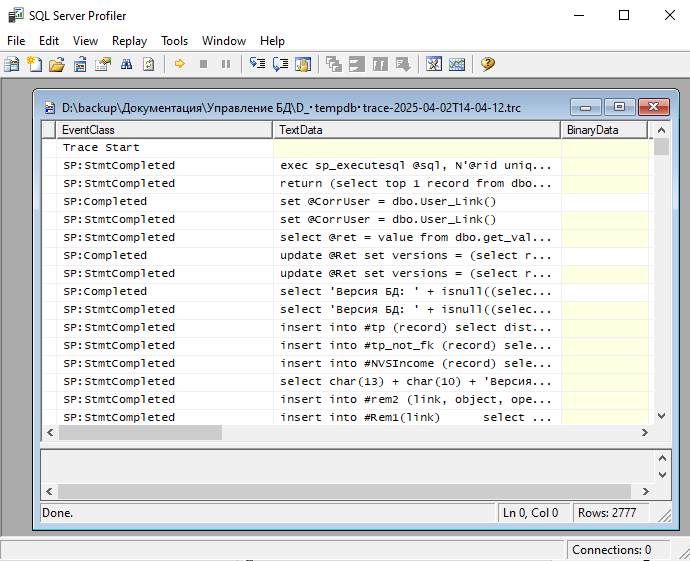The image size is (690, 561).
Task: Click the grayed Auto Scroll Window icon
Action: pyautogui.click(x=403, y=64)
